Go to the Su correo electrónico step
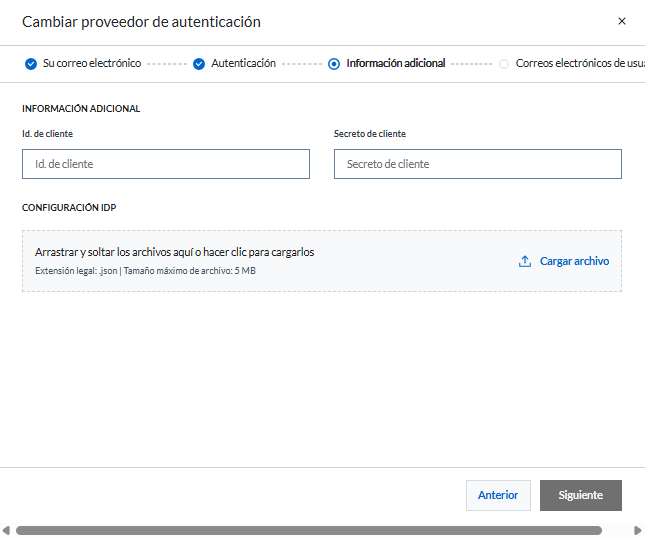 [91, 63]
